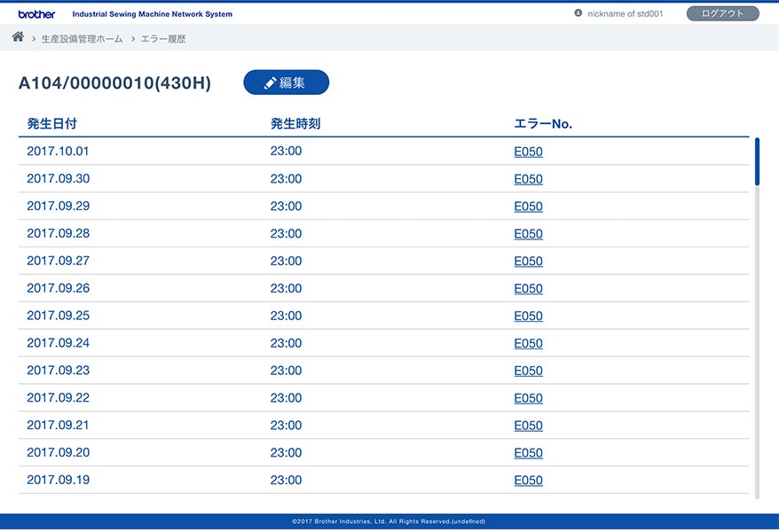The height and width of the screenshot is (532, 779).
Task: Open E050 error for 2017.09.30
Action: pyautogui.click(x=528, y=179)
